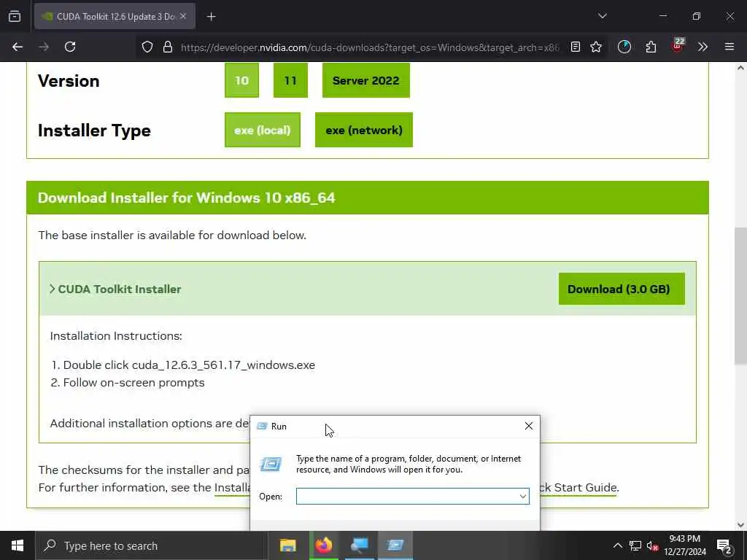
Task: Select Windows version 10
Action: point(241,80)
